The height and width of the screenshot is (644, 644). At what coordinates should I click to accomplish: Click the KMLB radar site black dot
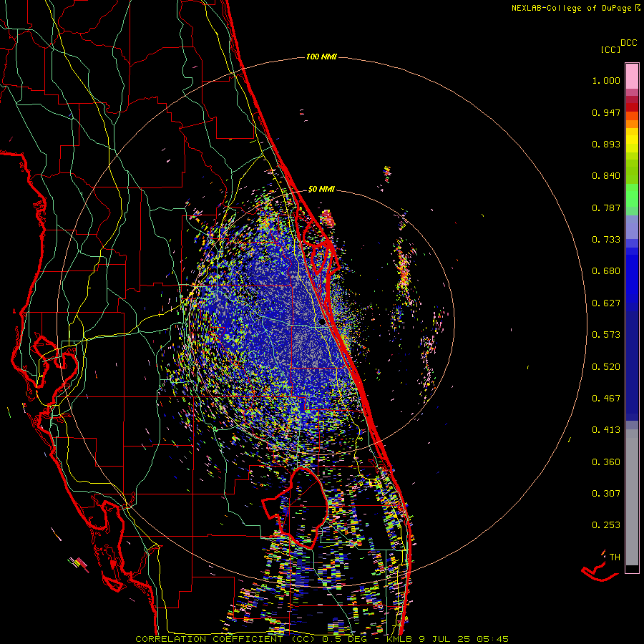tap(322, 323)
